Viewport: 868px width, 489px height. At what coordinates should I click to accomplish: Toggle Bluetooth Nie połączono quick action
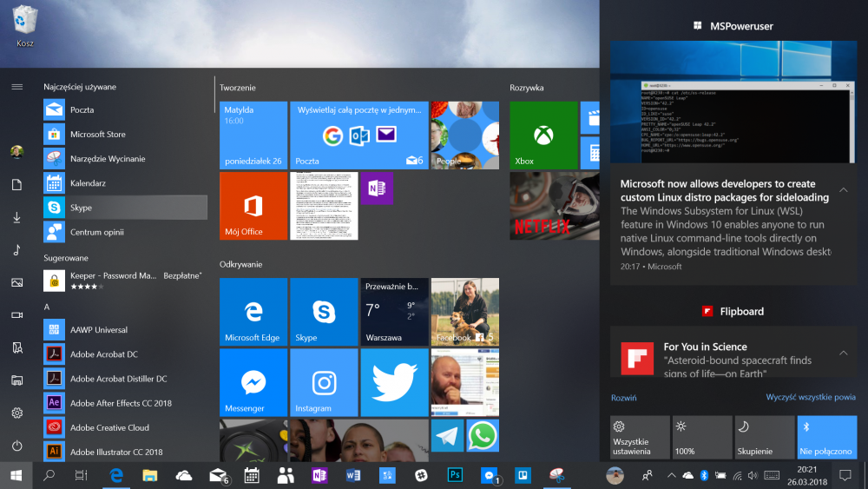[x=827, y=437]
